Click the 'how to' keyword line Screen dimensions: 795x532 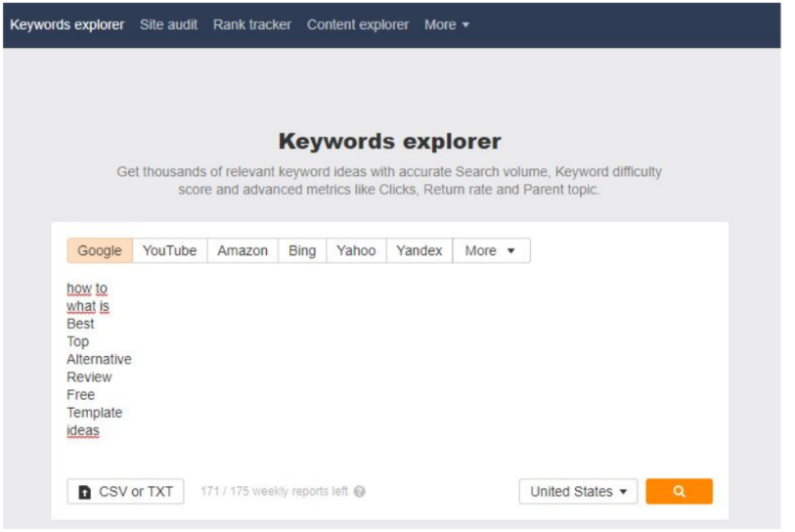pos(87,288)
